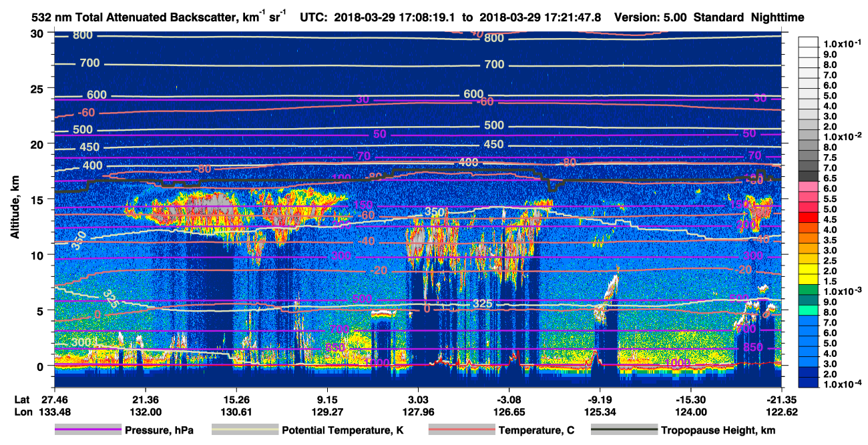Click the salmon Temperature legend line swatch
This screenshot has height=445, width=868.
(x=461, y=430)
